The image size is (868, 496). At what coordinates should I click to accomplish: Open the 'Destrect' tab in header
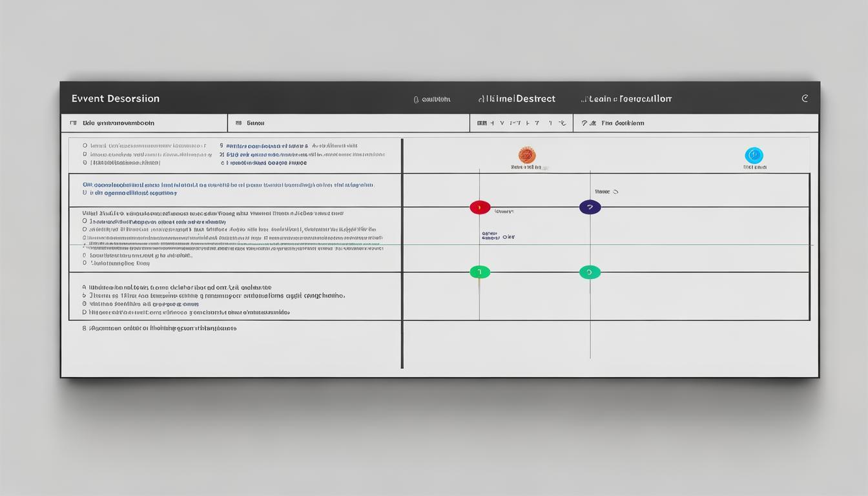tap(517, 99)
